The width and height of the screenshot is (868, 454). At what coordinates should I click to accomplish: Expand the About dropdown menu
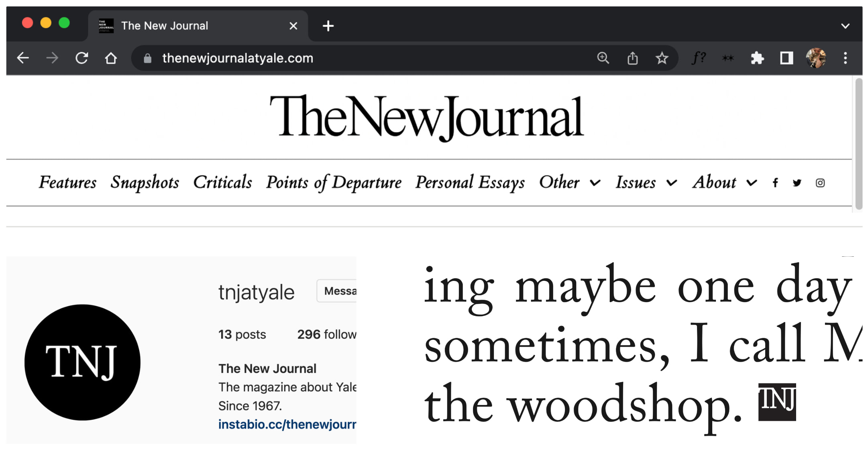pyautogui.click(x=725, y=183)
